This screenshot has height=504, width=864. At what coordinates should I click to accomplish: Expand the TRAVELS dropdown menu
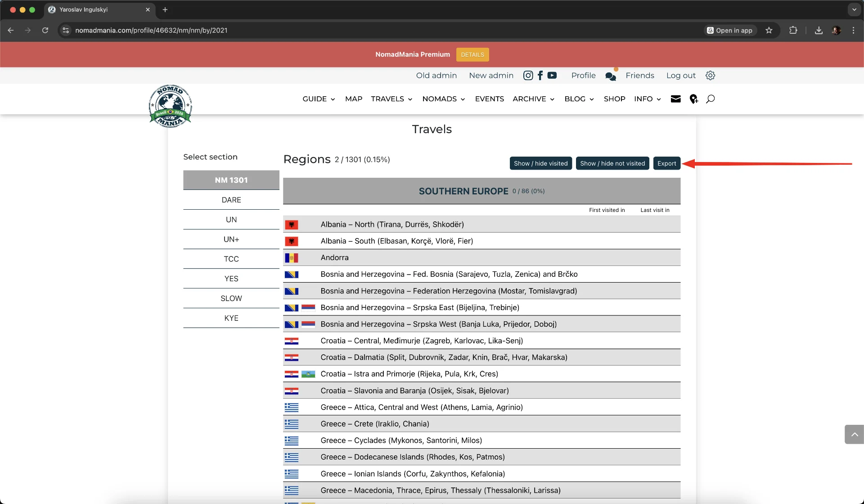(391, 99)
